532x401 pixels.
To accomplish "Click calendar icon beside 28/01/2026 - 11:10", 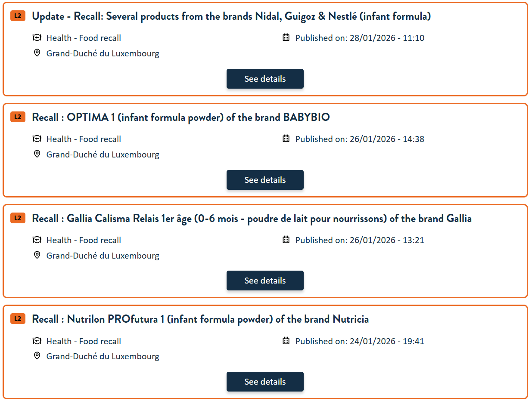I will coord(286,38).
